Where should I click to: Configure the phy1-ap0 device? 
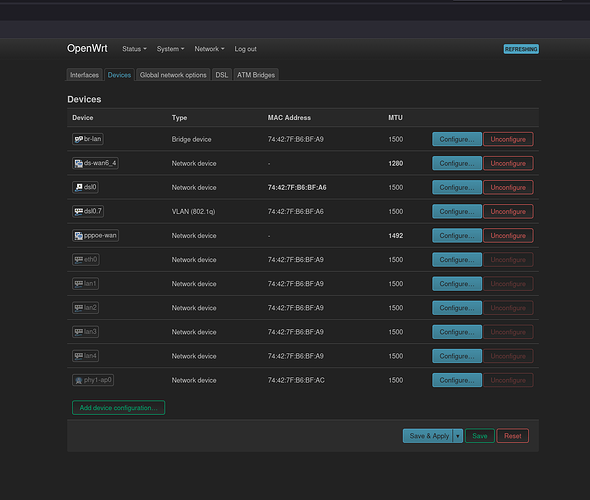pos(457,380)
